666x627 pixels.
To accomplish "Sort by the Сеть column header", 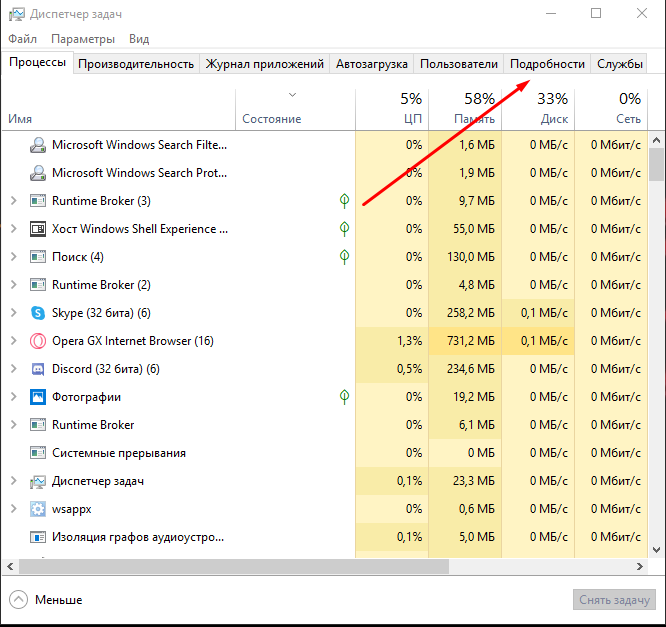I will pos(611,110).
